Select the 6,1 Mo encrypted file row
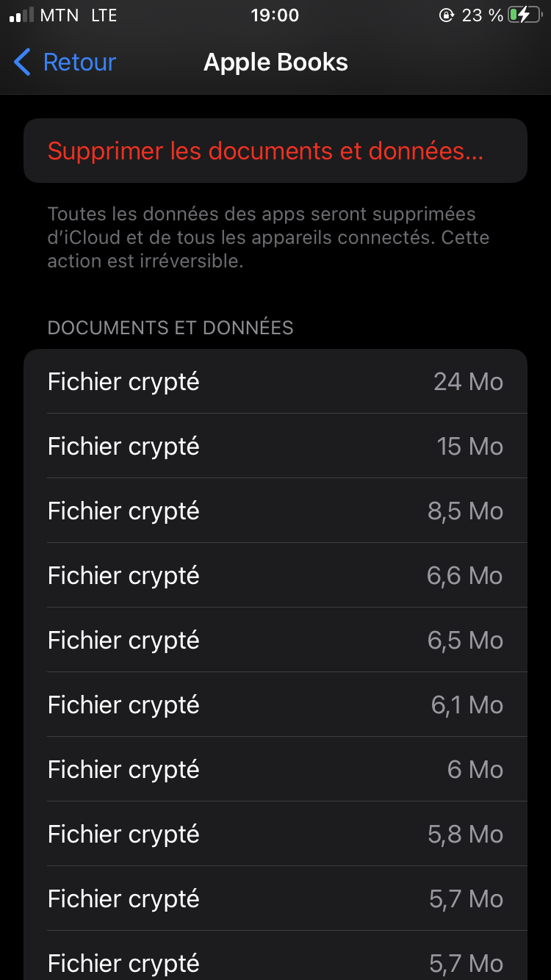551x980 pixels. point(275,705)
